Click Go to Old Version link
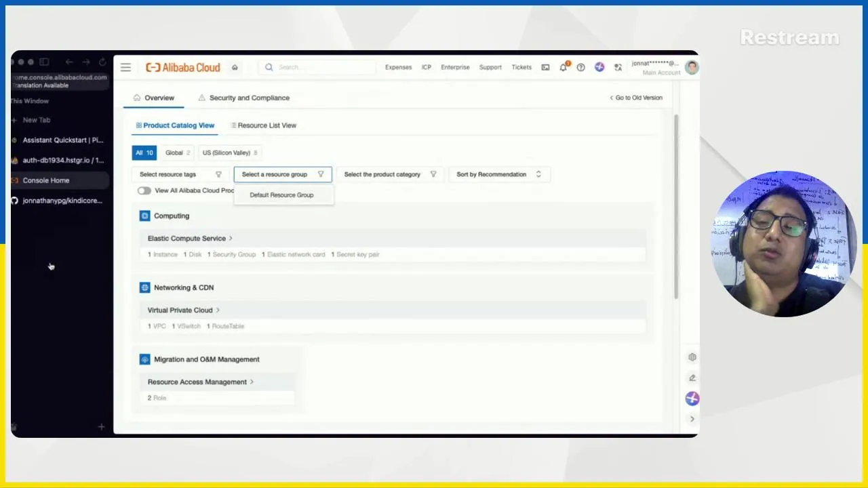Screen dimensions: 868x488 point(635,98)
